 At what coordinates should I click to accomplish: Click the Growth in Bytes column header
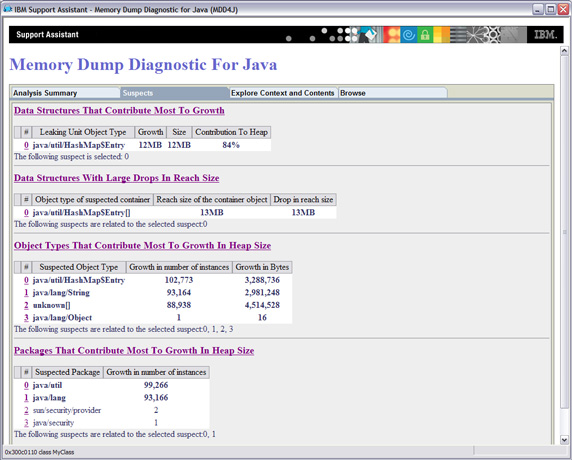tap(262, 267)
